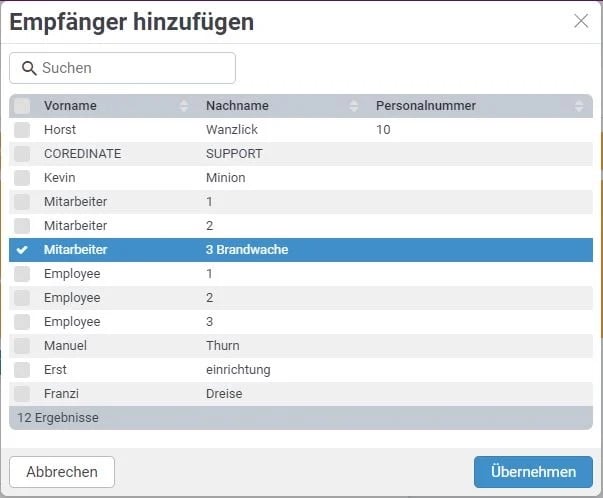Click the 12 Ergebnisse footer text
603x498 pixels.
58,418
